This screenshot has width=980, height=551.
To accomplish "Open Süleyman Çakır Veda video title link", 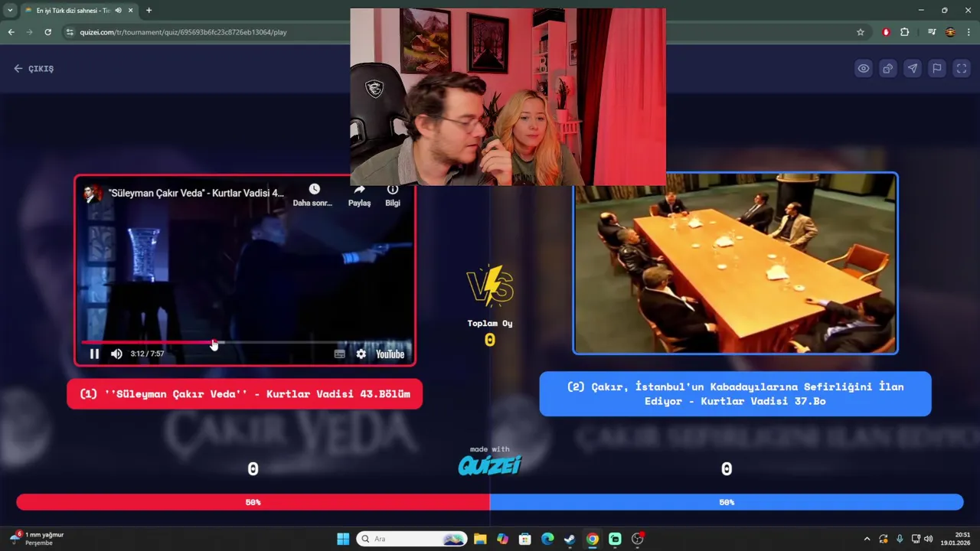I will (196, 193).
